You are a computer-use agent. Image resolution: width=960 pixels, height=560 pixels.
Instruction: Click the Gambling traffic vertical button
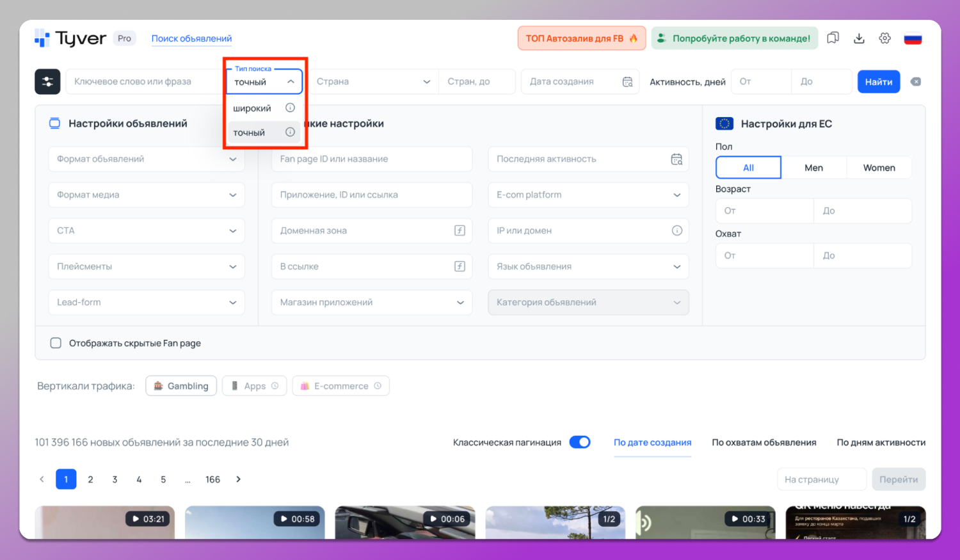click(181, 386)
